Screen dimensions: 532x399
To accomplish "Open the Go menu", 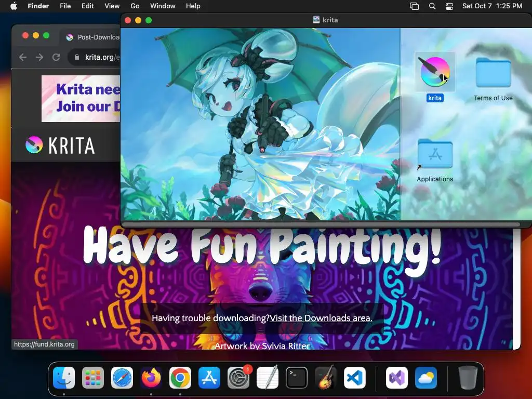I will click(x=135, y=6).
